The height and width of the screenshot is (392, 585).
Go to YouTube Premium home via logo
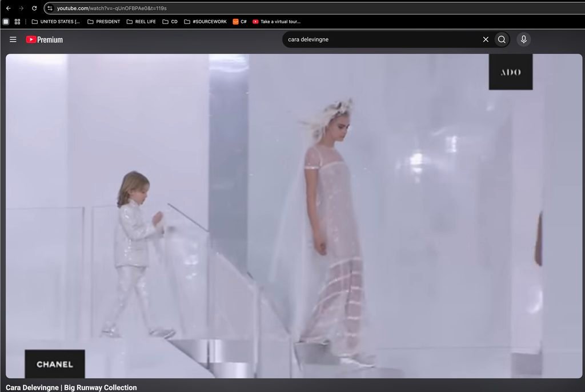click(45, 39)
